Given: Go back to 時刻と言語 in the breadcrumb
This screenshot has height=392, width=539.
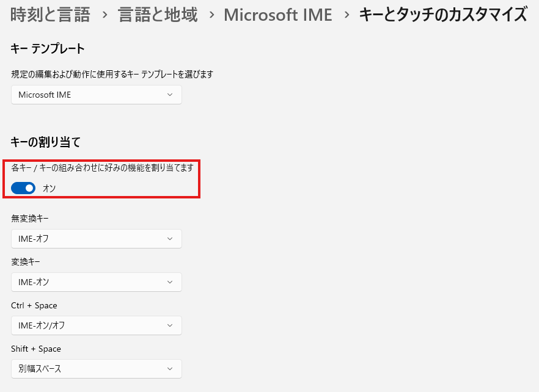Looking at the screenshot, I should pyautogui.click(x=50, y=15).
